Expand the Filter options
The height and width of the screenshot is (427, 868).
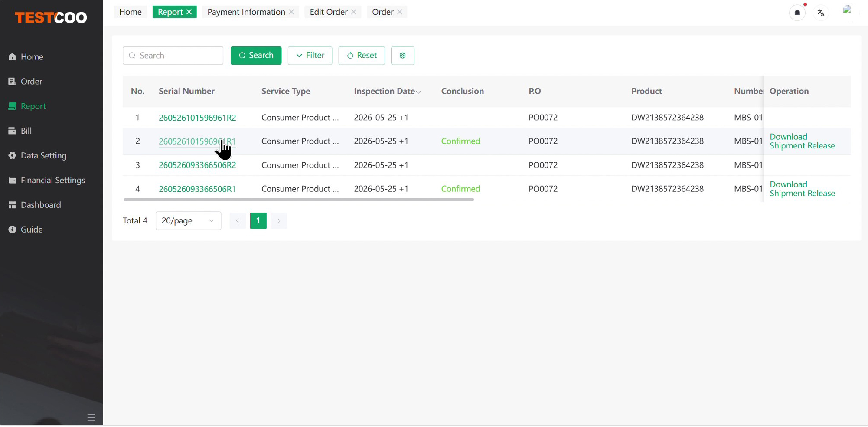[x=310, y=56]
